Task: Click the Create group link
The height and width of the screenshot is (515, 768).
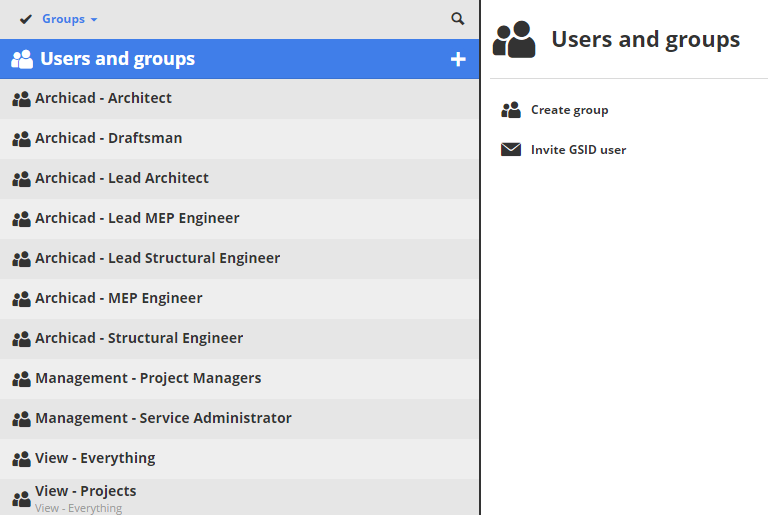Action: tap(569, 110)
